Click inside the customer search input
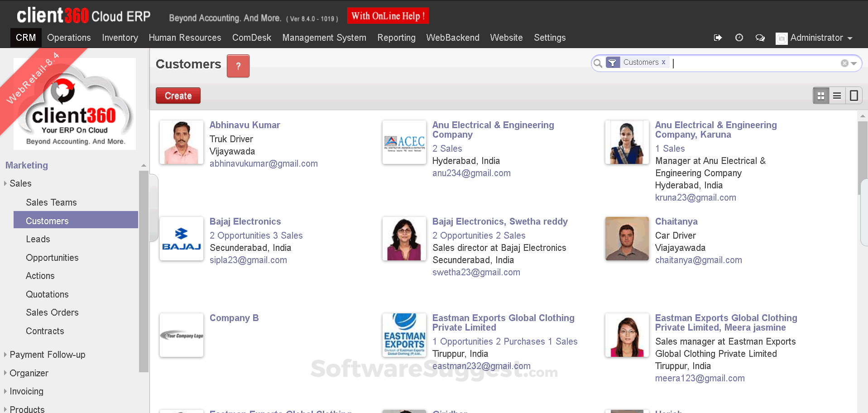 pyautogui.click(x=755, y=63)
